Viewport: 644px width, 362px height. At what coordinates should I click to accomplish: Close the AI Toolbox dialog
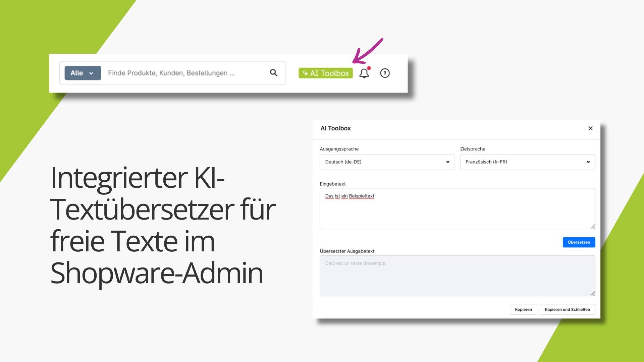[590, 128]
